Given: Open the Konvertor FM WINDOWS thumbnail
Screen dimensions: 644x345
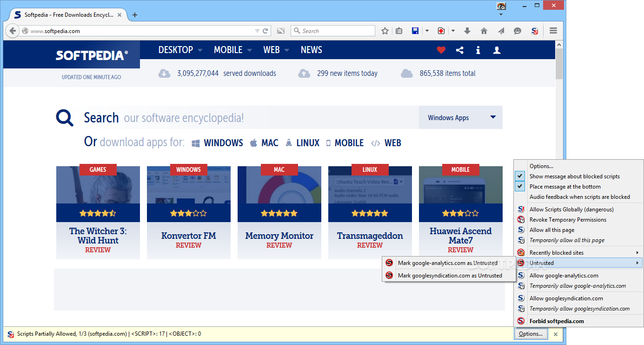Looking at the screenshot, I should click(188, 194).
